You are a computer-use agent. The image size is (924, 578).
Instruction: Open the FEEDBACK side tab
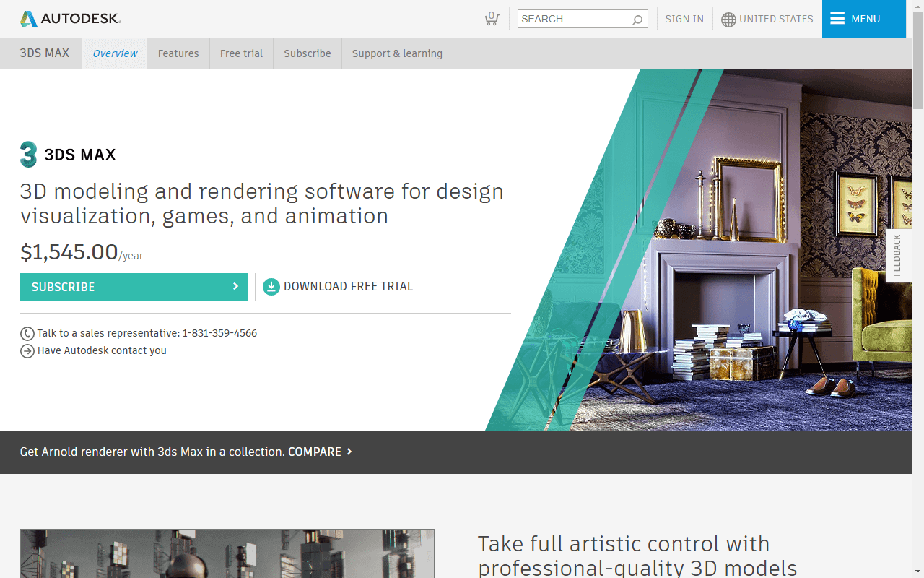898,256
